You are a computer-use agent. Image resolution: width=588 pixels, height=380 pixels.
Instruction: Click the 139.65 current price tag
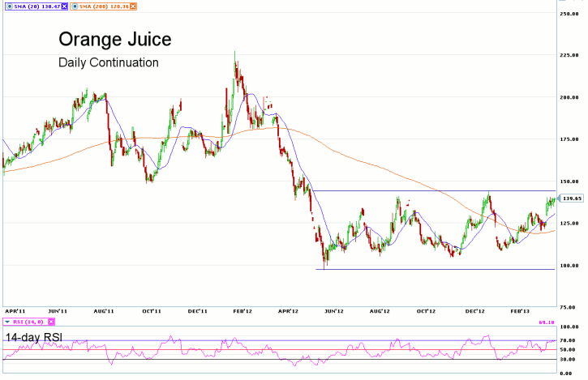coord(573,198)
